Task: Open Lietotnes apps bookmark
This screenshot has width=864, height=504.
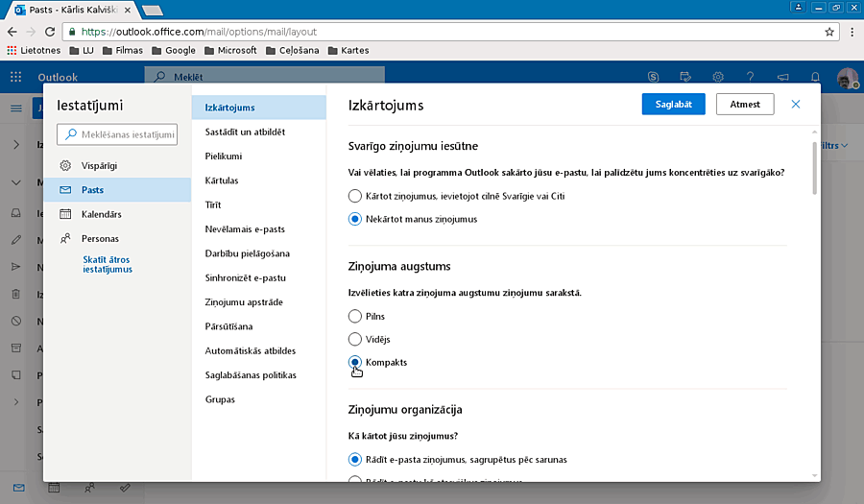Action: pyautogui.click(x=34, y=50)
